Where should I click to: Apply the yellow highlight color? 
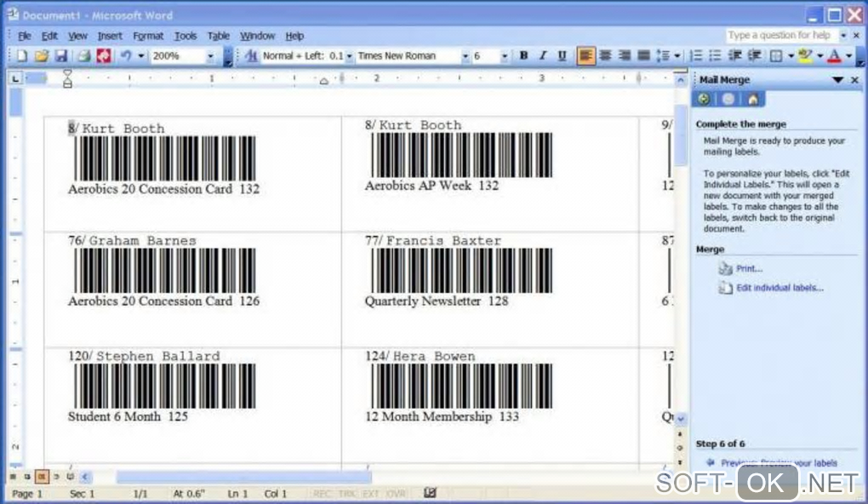click(805, 56)
